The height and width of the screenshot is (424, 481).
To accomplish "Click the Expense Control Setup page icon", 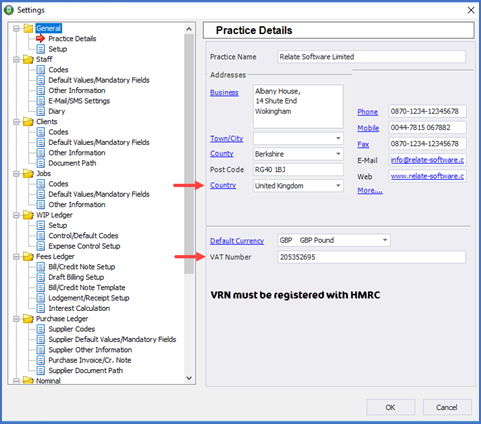I will pyautogui.click(x=41, y=246).
